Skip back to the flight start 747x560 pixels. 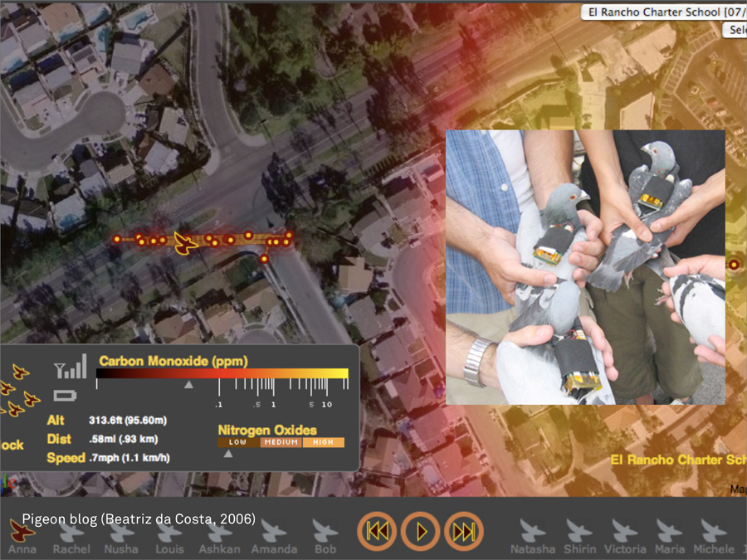(377, 532)
